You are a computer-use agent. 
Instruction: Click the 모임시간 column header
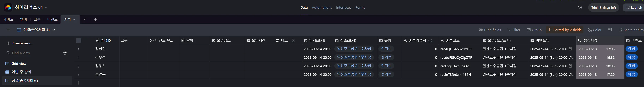point(259,40)
